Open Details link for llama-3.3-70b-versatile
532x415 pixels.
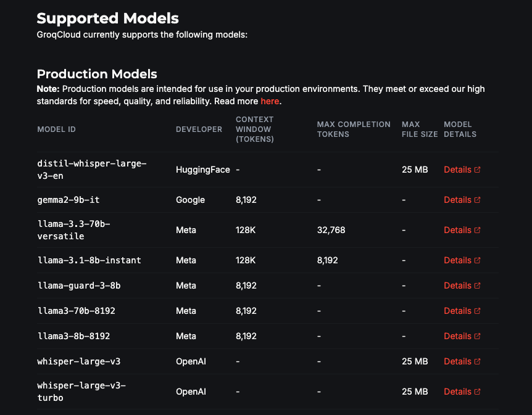(x=462, y=230)
